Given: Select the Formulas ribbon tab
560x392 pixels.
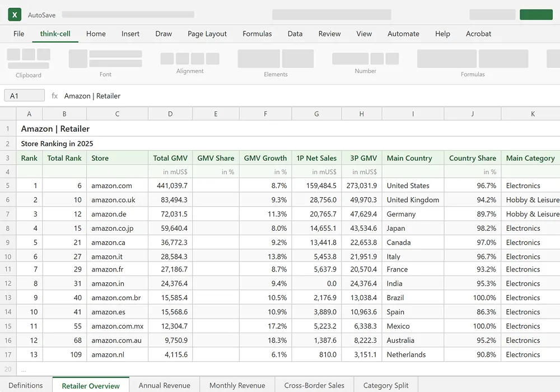Looking at the screenshot, I should (257, 34).
